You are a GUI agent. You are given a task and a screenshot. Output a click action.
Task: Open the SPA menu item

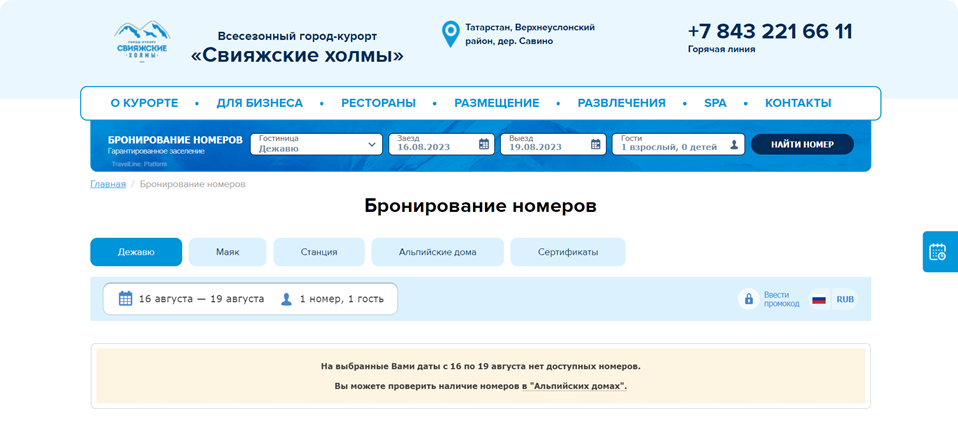(x=715, y=103)
